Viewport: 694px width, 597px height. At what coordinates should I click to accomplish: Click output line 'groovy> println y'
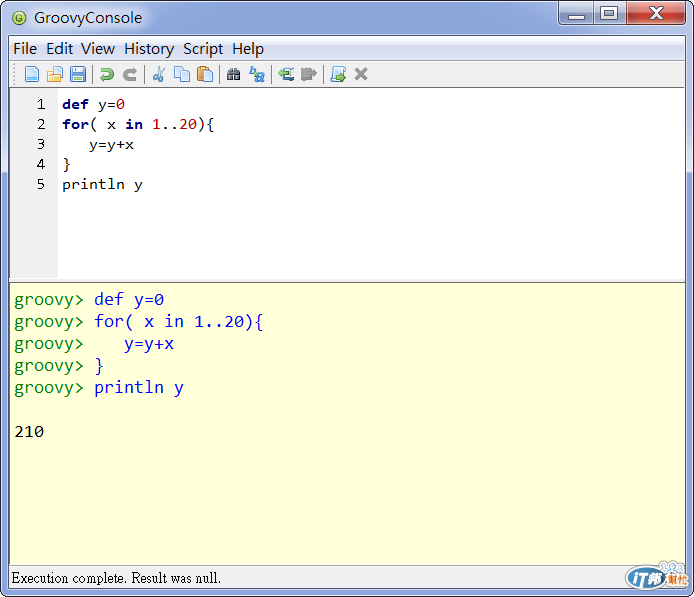[x=99, y=388]
